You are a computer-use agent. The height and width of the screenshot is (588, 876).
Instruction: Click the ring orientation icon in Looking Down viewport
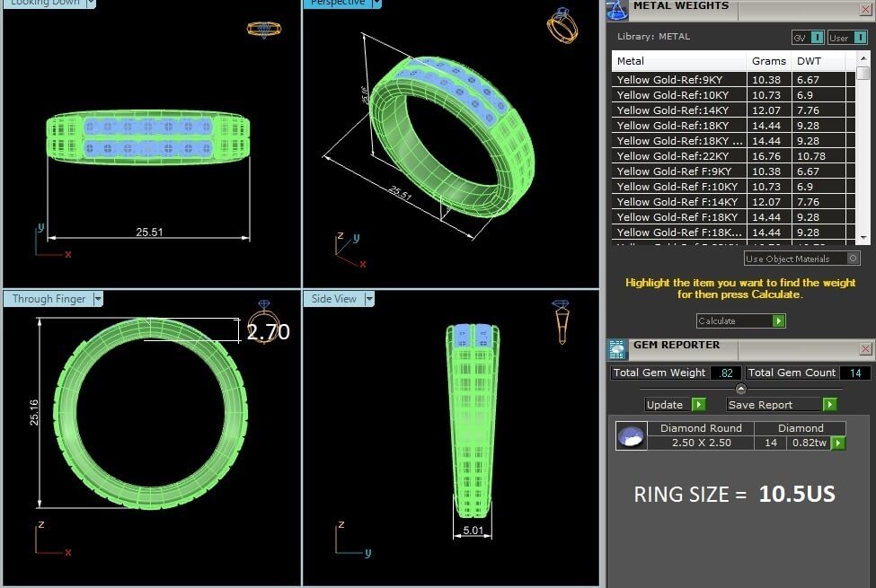point(265,29)
